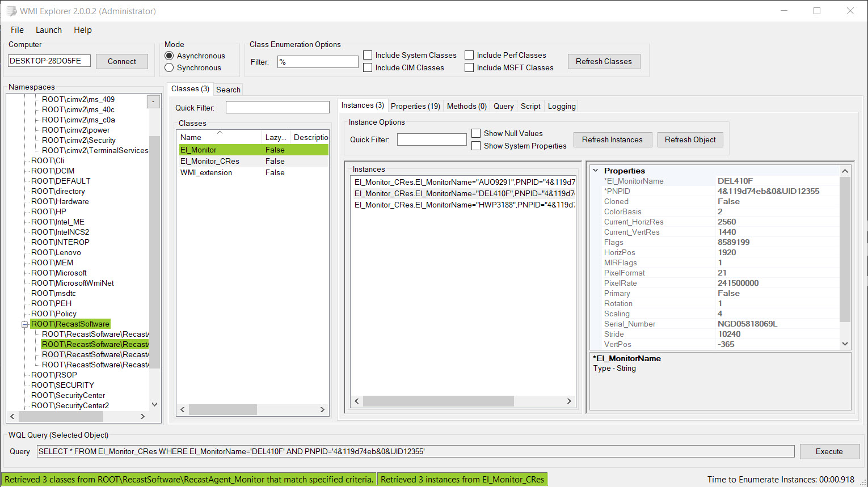
Task: Click namespaces horizontal scroll right arrow
Action: tap(142, 417)
